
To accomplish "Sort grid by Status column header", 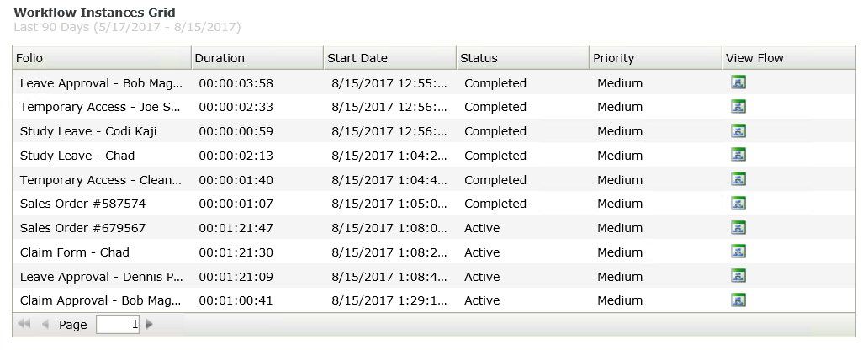I will point(521,58).
